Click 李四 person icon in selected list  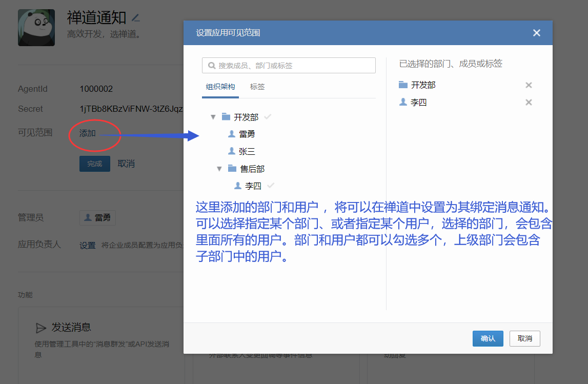pos(403,102)
